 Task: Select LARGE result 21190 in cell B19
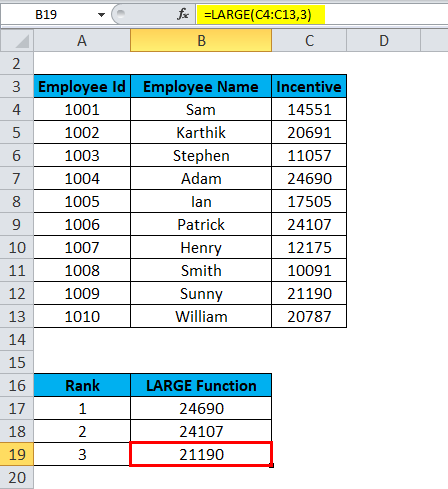click(x=201, y=454)
